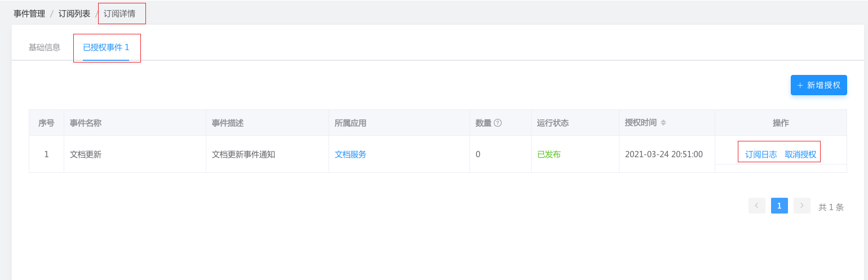
Task: Select page 1 in the pagination
Action: tap(779, 206)
